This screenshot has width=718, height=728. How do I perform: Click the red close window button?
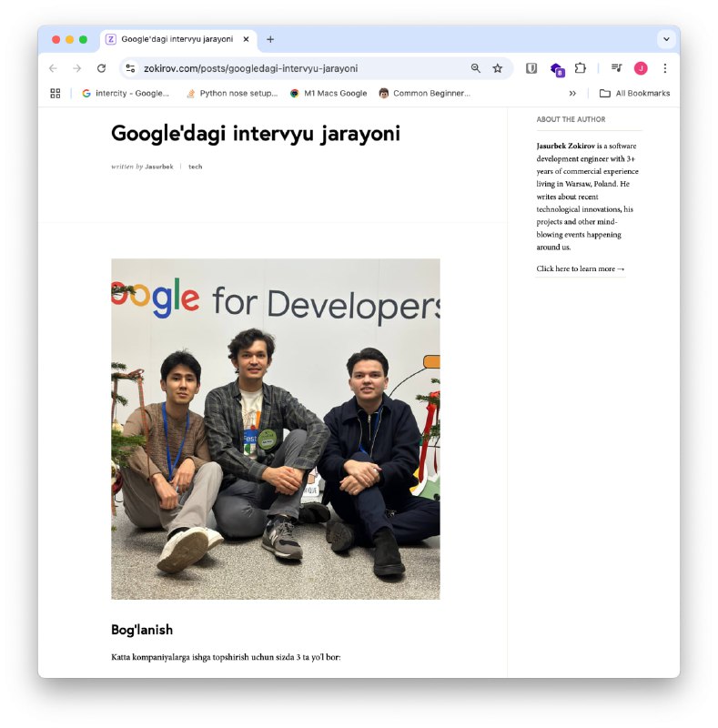point(56,39)
